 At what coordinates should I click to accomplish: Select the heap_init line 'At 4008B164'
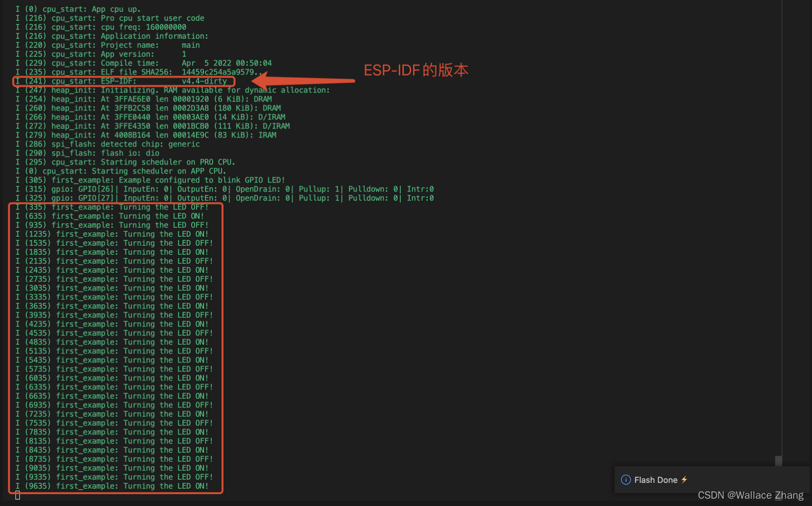click(145, 135)
